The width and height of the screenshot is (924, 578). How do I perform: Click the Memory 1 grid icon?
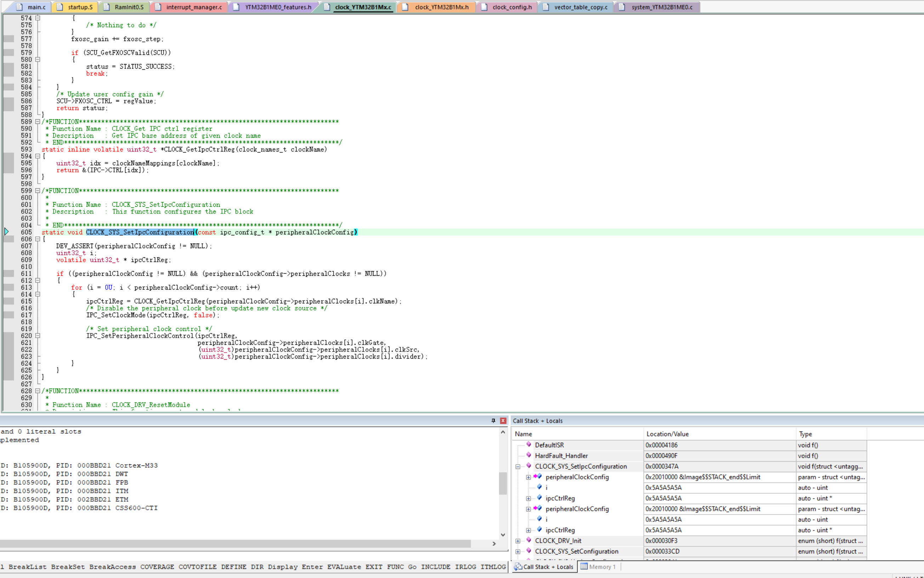click(584, 566)
